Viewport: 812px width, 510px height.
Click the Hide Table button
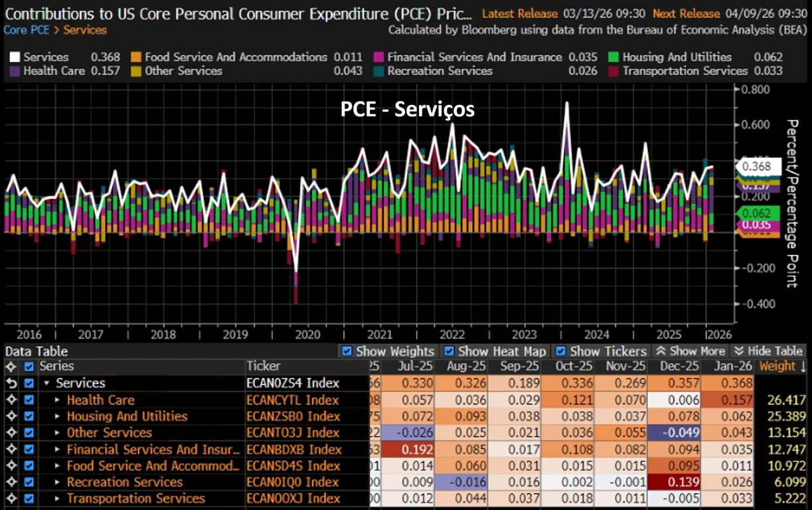768,351
